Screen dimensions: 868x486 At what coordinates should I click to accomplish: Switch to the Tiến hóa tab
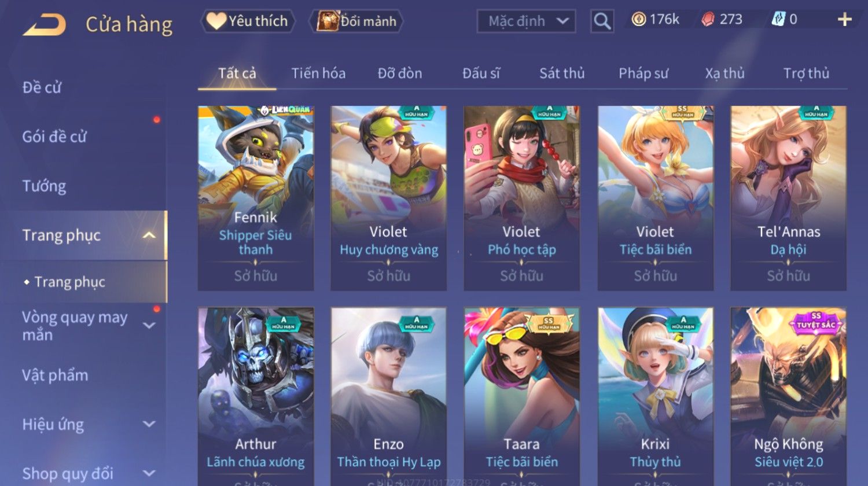318,73
